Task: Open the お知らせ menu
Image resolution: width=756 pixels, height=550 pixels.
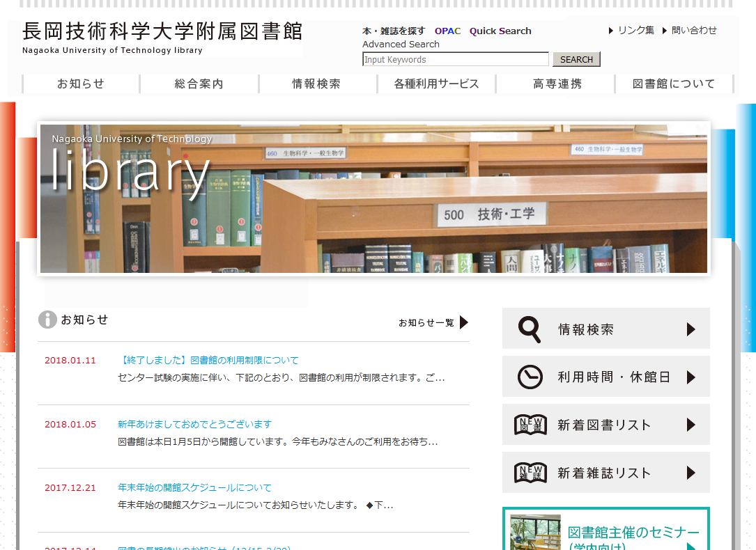Action: (81, 84)
